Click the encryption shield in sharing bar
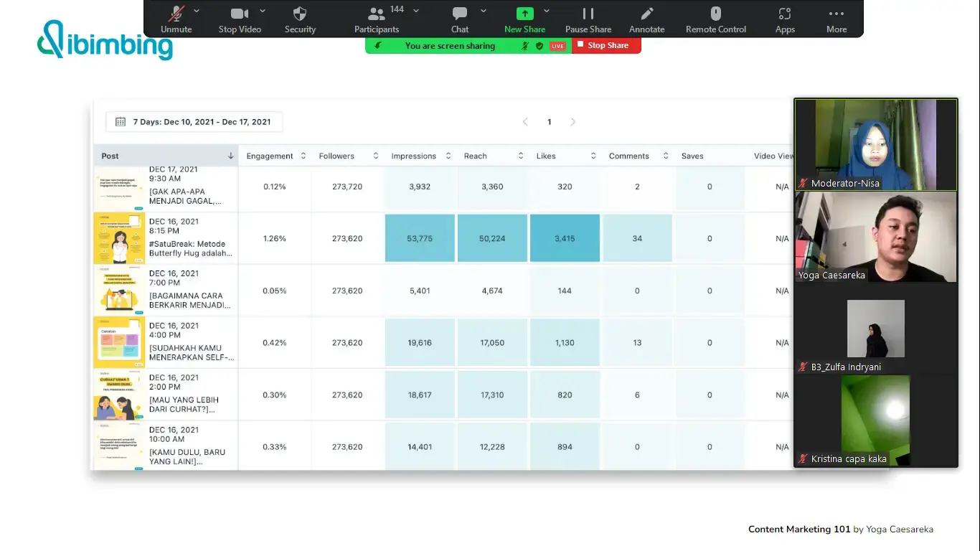 (x=540, y=46)
